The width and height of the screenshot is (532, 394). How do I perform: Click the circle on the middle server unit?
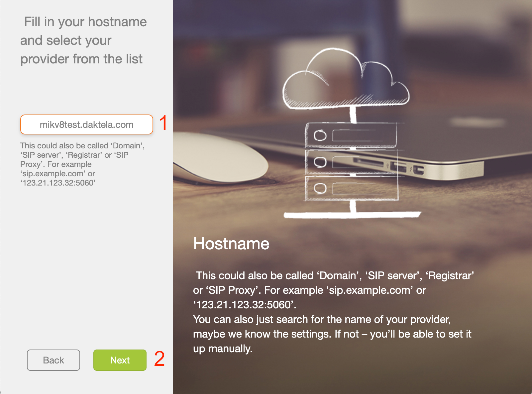pyautogui.click(x=320, y=162)
